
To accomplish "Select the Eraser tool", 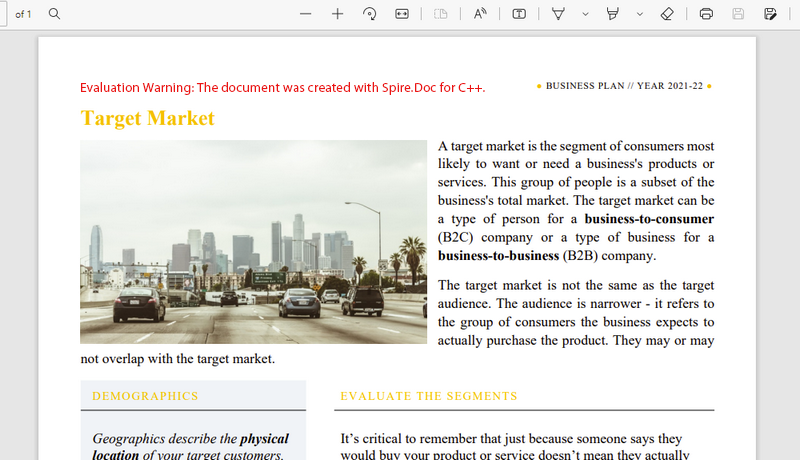I will pos(667,14).
